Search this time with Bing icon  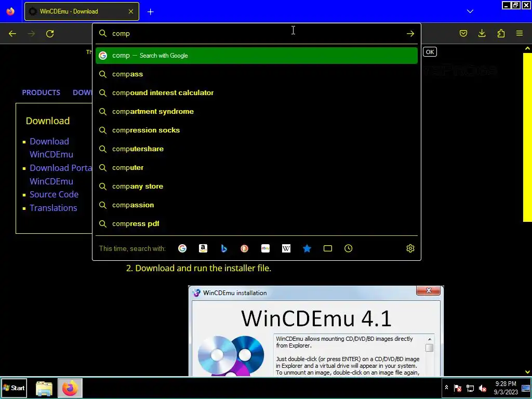(x=224, y=248)
